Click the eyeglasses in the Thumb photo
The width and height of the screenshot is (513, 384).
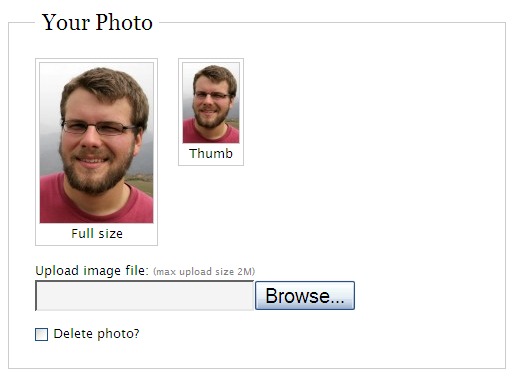click(212, 96)
